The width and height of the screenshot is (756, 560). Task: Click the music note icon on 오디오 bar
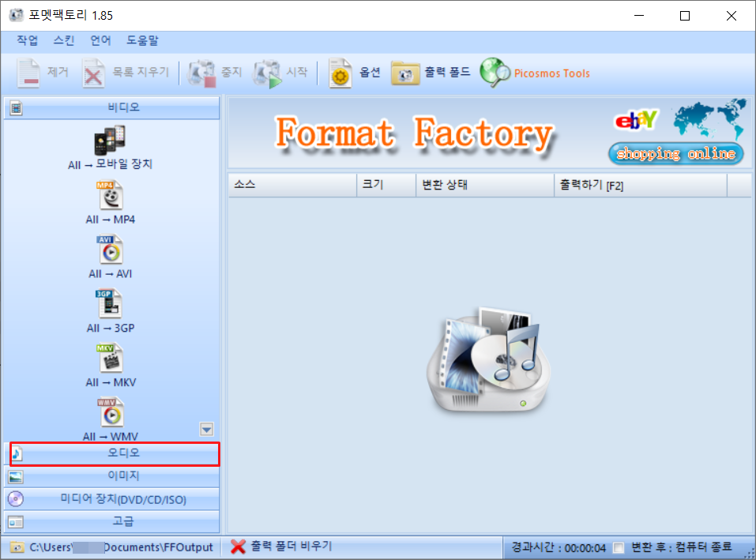click(x=17, y=453)
